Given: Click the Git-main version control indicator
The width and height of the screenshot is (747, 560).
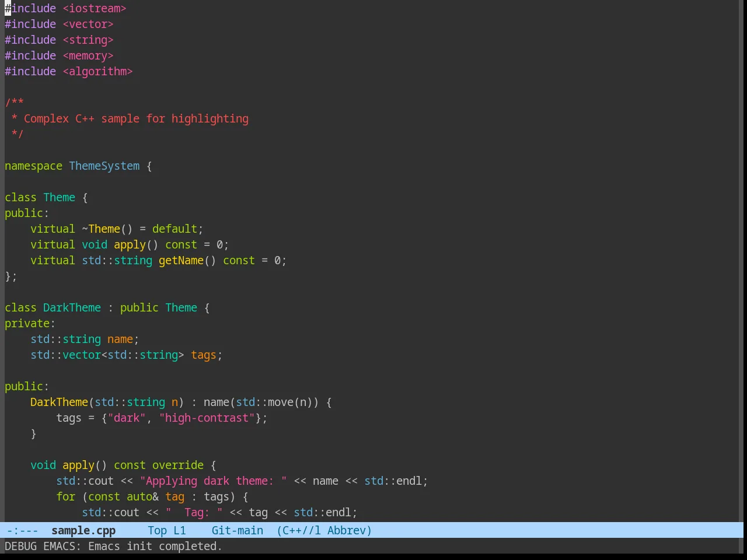Looking at the screenshot, I should pos(238,530).
